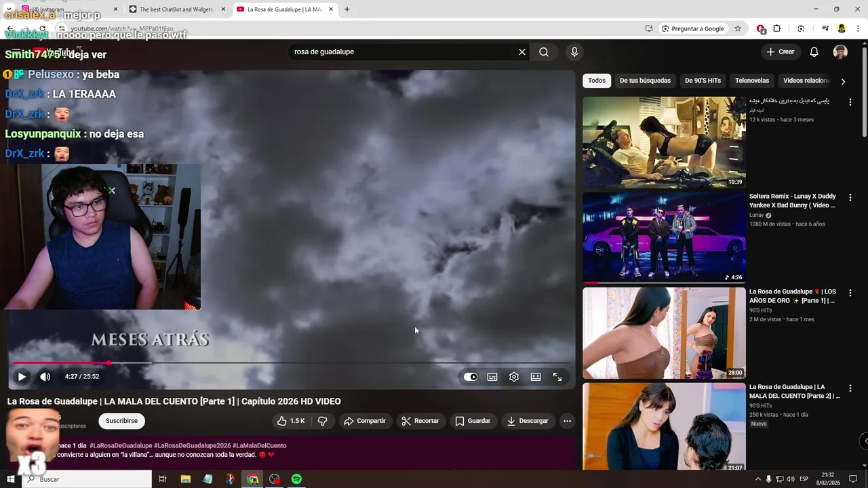The height and width of the screenshot is (488, 868).
Task: Show more filter chips with right arrow
Action: tap(843, 81)
